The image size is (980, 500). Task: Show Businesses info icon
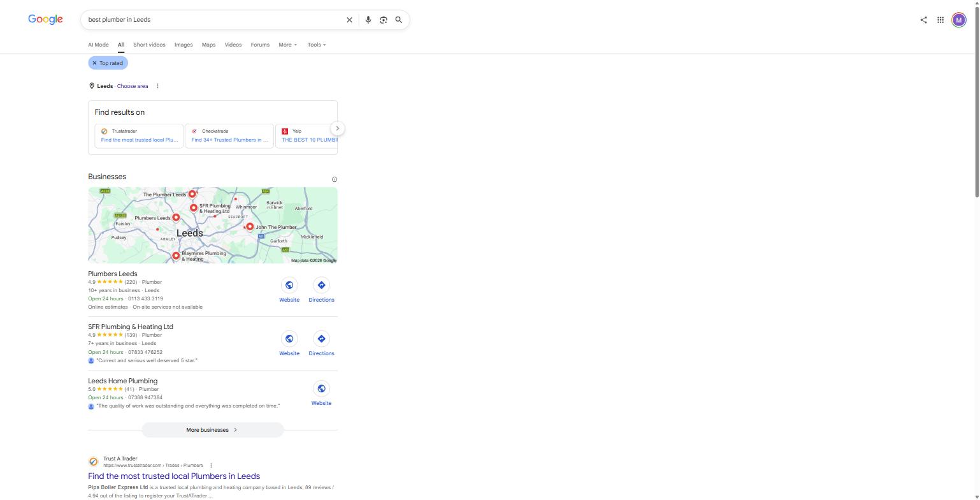coord(335,179)
